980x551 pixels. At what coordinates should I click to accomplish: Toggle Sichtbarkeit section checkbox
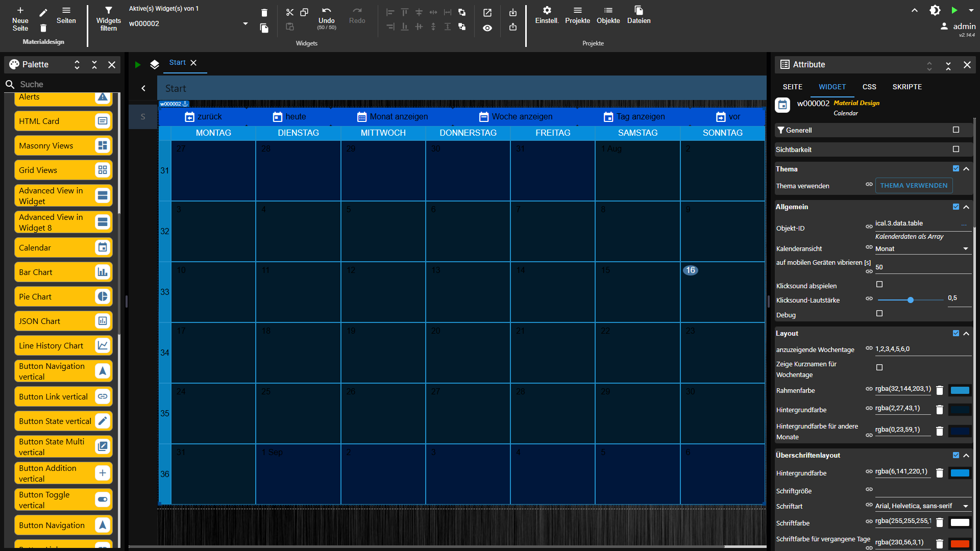click(x=956, y=149)
